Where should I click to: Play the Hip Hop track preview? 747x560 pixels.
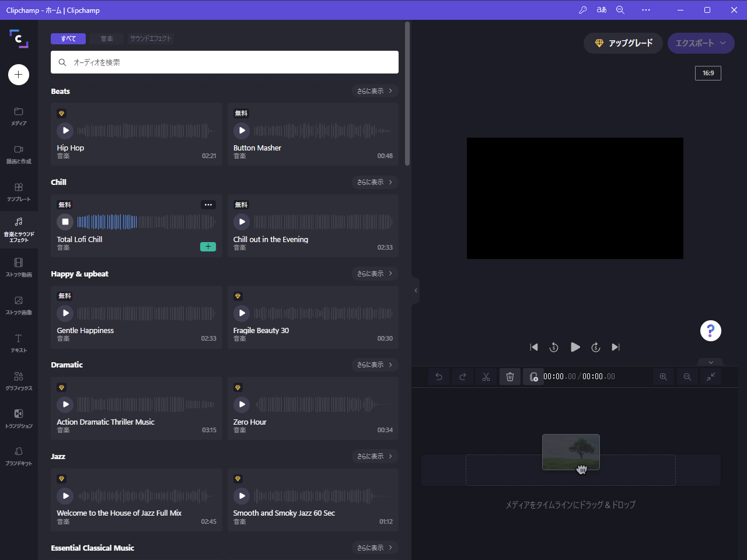(65, 131)
